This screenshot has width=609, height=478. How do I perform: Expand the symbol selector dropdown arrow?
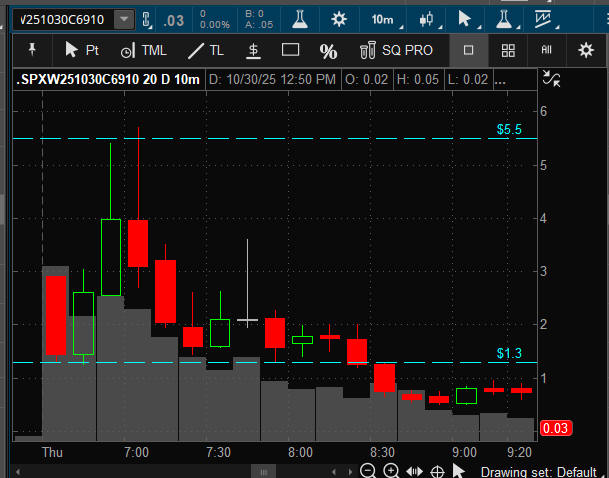coord(123,19)
